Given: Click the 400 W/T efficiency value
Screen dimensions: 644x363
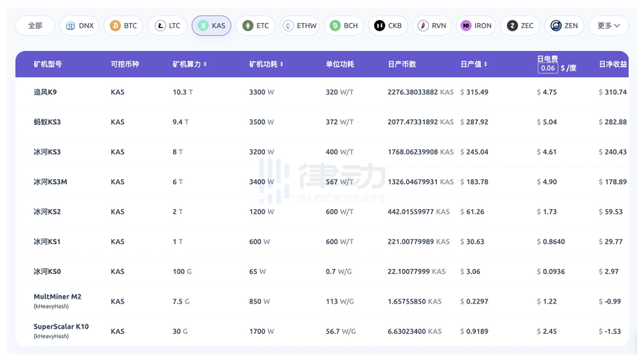Looking at the screenshot, I should click(340, 152).
